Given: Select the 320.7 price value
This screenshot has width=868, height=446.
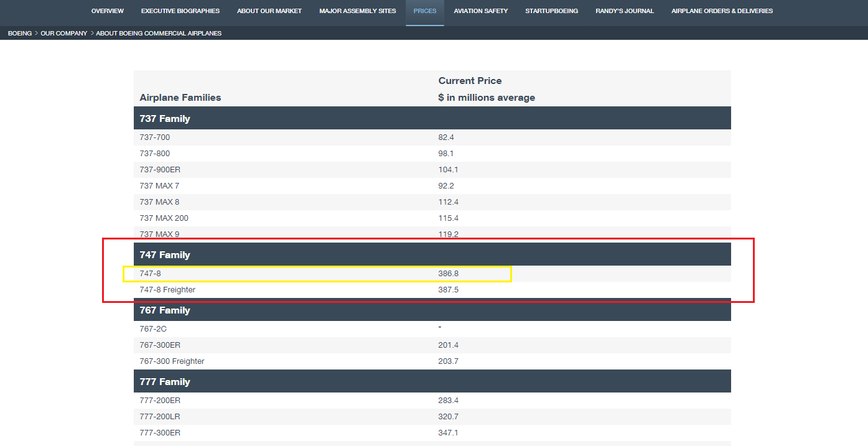Looking at the screenshot, I should (449, 417).
